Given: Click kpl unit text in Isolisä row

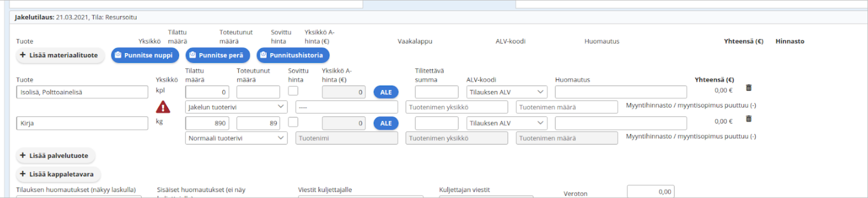Looking at the screenshot, I should (160, 91).
